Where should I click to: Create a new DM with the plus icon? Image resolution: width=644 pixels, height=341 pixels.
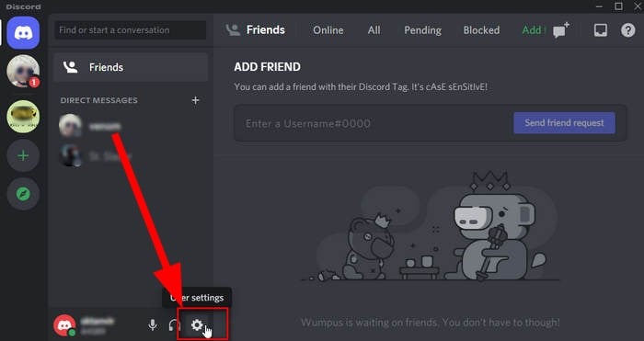click(x=195, y=100)
